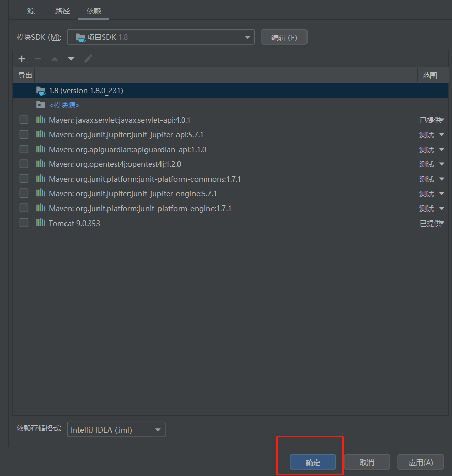452x476 pixels.
Task: Open scope dropdown for junit-platform-commons
Action: click(x=442, y=179)
